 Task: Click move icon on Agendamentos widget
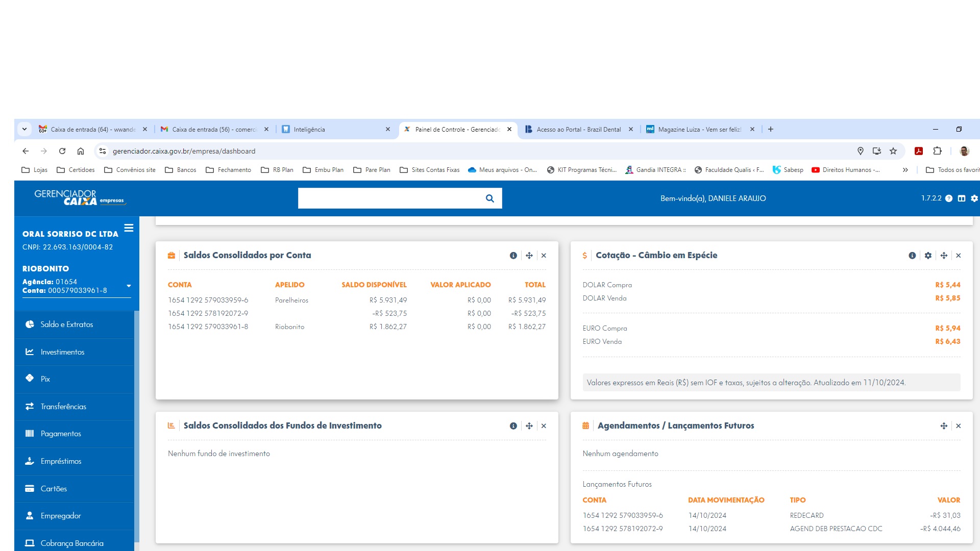tap(944, 426)
